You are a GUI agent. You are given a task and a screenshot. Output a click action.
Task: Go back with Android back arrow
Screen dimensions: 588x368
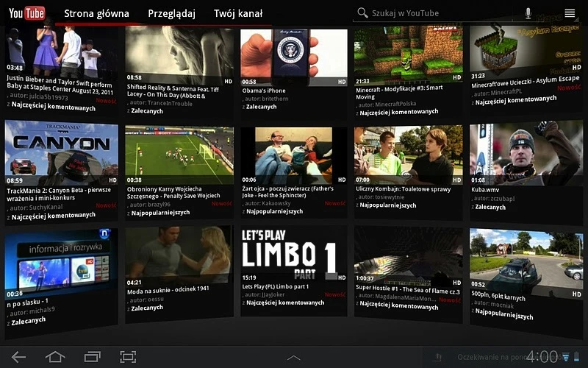(x=18, y=357)
